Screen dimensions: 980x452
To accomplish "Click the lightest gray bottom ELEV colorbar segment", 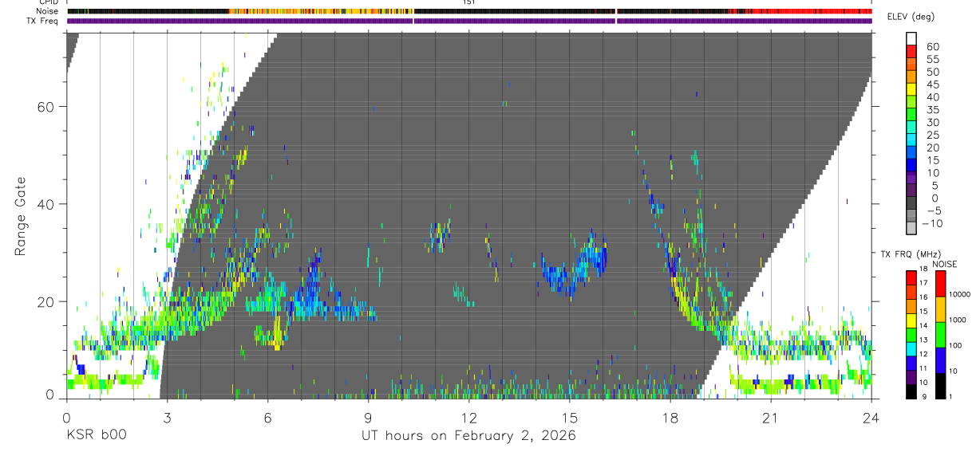I will (911, 228).
